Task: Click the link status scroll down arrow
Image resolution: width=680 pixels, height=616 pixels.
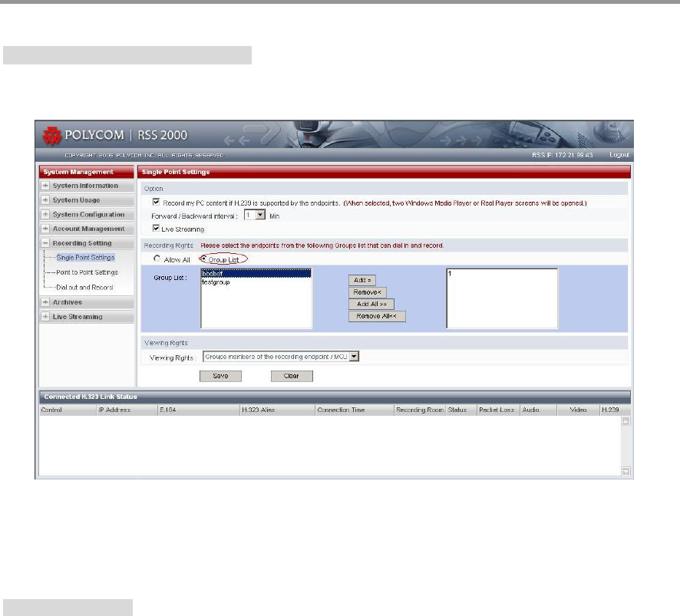Action: tap(626, 471)
